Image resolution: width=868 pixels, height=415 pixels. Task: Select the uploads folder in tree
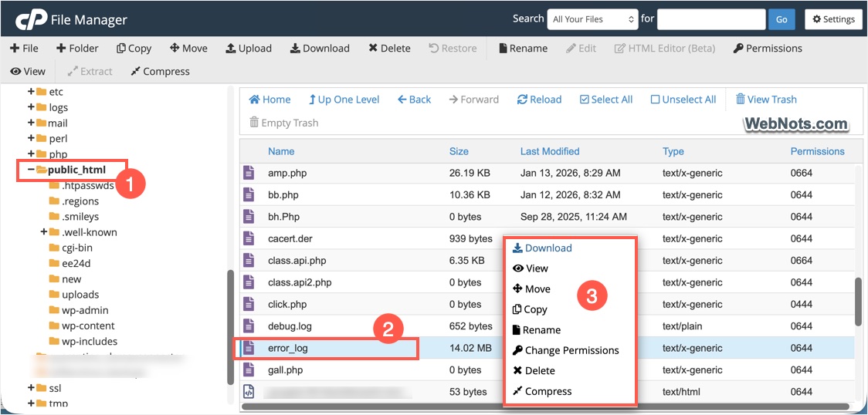tap(73, 295)
